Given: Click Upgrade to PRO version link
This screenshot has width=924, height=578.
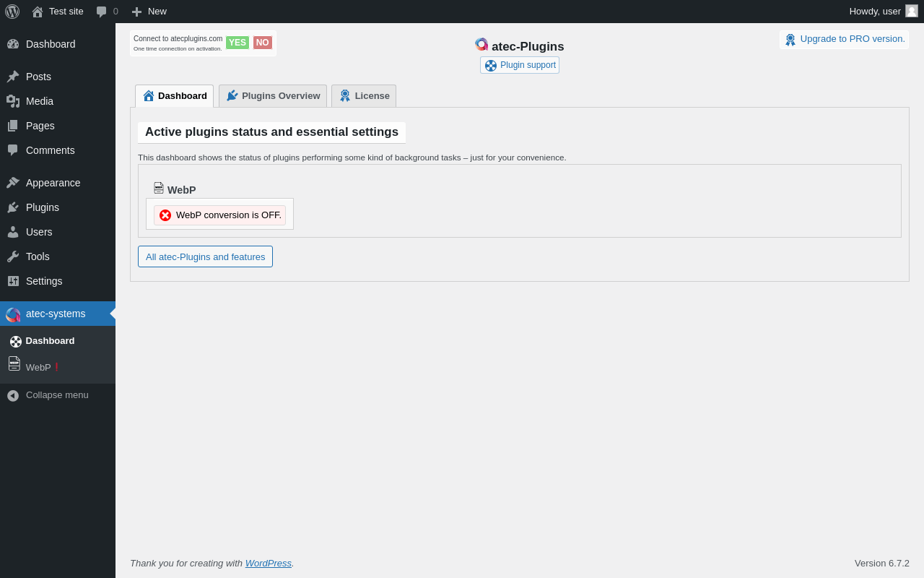Looking at the screenshot, I should 845,39.
